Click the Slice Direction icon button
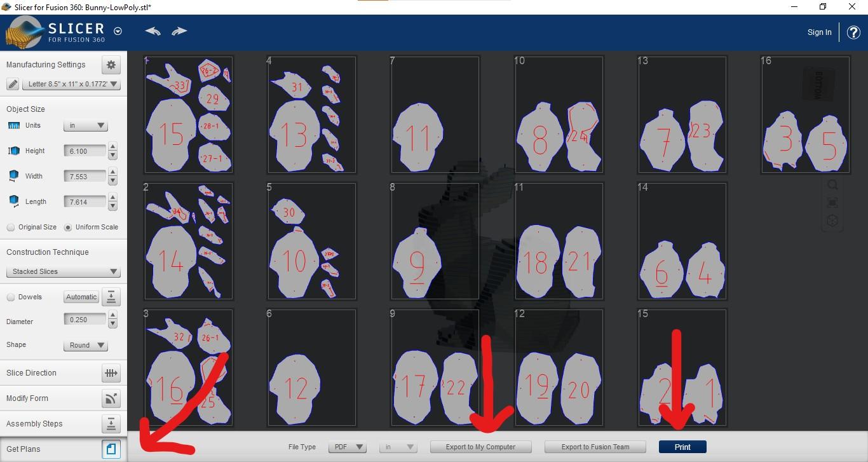Image resolution: width=868 pixels, height=462 pixels. click(x=111, y=373)
